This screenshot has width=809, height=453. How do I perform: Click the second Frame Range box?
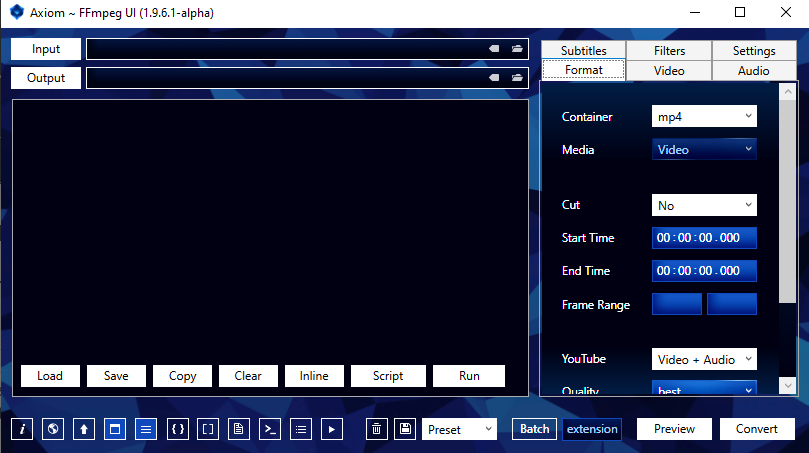click(732, 304)
